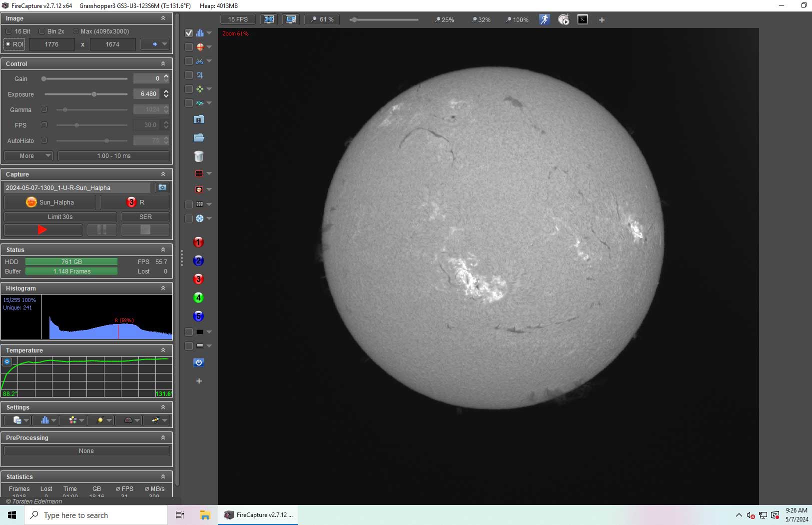Click the reticle crosshair icon in side toolbar
The height and width of the screenshot is (525, 812).
tap(200, 47)
